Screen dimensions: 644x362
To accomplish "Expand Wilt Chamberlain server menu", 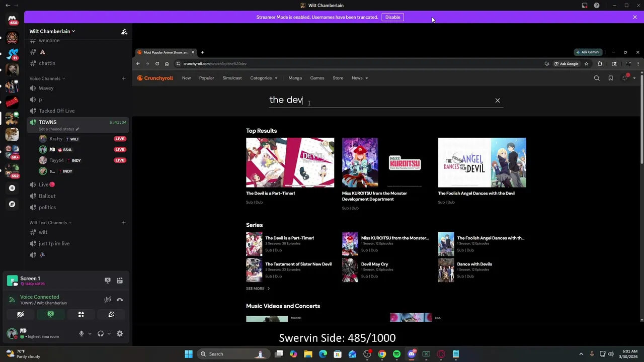I will pyautogui.click(x=52, y=31).
